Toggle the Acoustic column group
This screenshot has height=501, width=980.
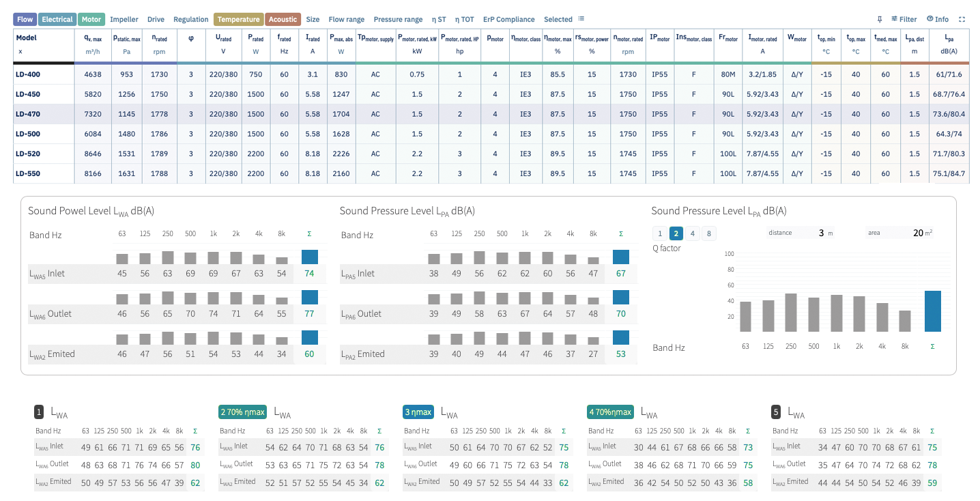pyautogui.click(x=283, y=19)
